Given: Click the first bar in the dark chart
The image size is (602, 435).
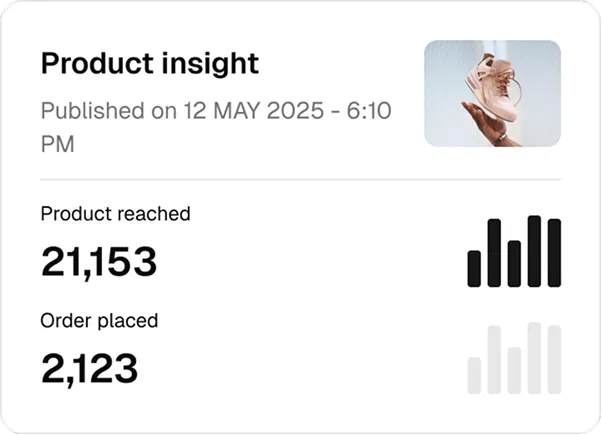Looking at the screenshot, I should tap(474, 268).
